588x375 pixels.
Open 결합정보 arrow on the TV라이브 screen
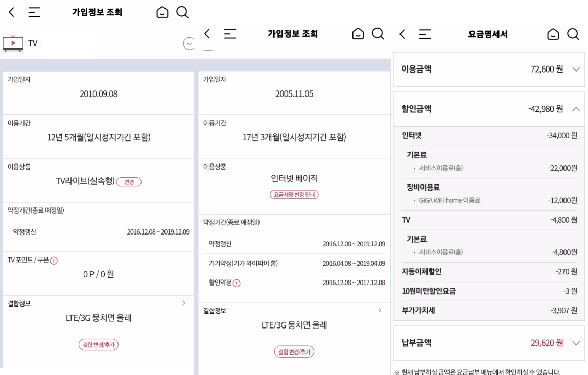coord(184,303)
